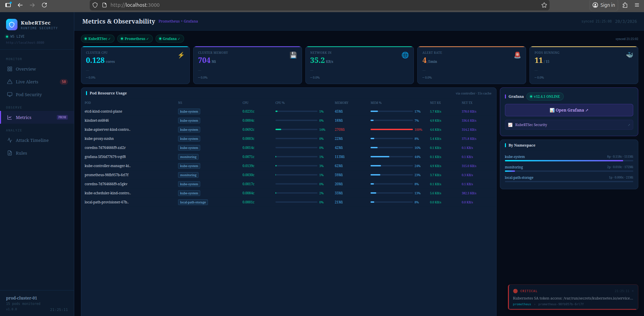Click the globe icon on Network In card
Viewport: 644px width, 316px height.
tap(405, 55)
